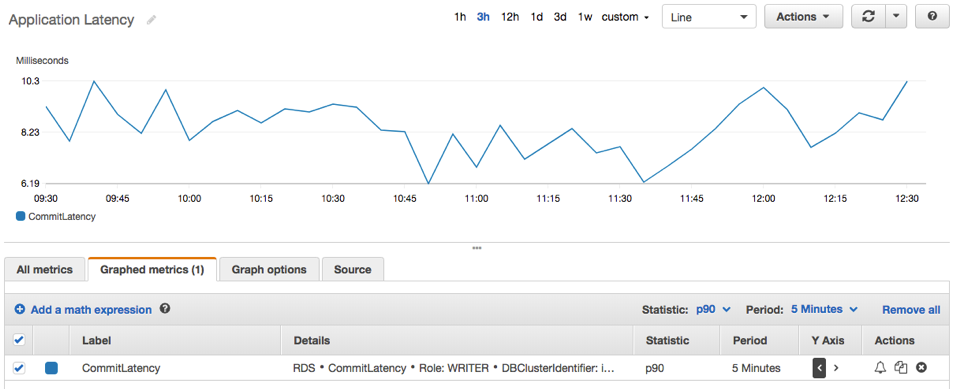Click the 12:30 x-axis time label

click(906, 198)
